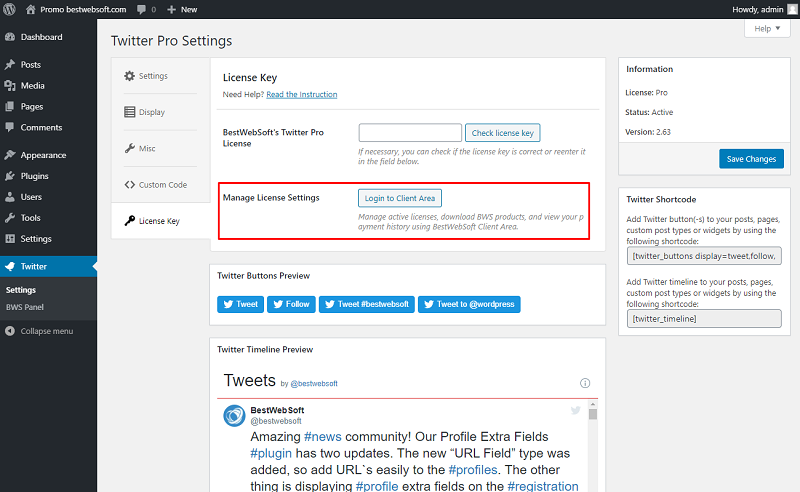The height and width of the screenshot is (492, 800).
Task: Click the timeline info icon
Action: click(585, 383)
